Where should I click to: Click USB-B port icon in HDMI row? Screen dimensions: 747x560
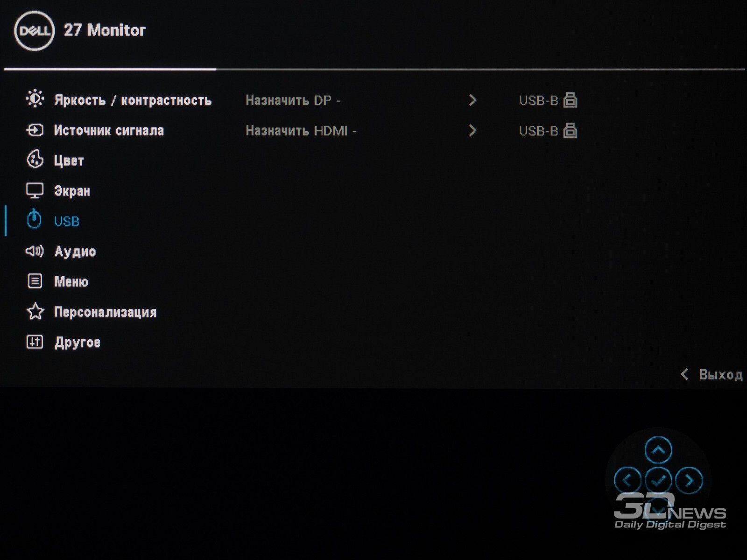pos(571,130)
